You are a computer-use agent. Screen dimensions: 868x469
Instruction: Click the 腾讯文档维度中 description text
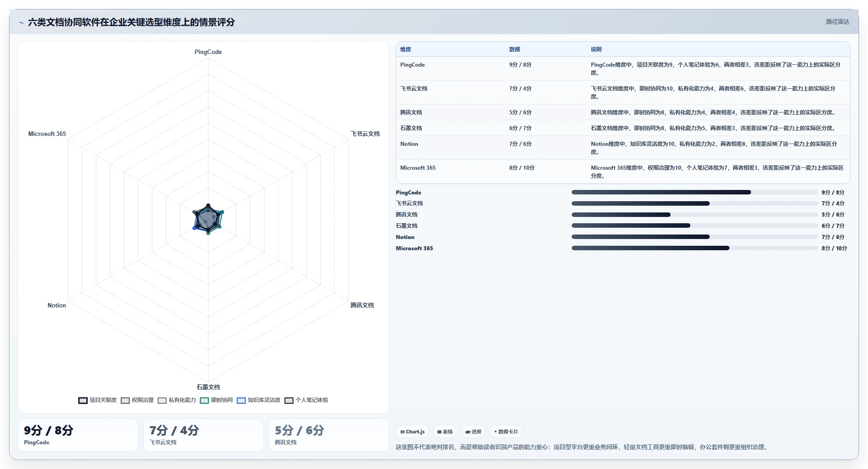pos(713,113)
